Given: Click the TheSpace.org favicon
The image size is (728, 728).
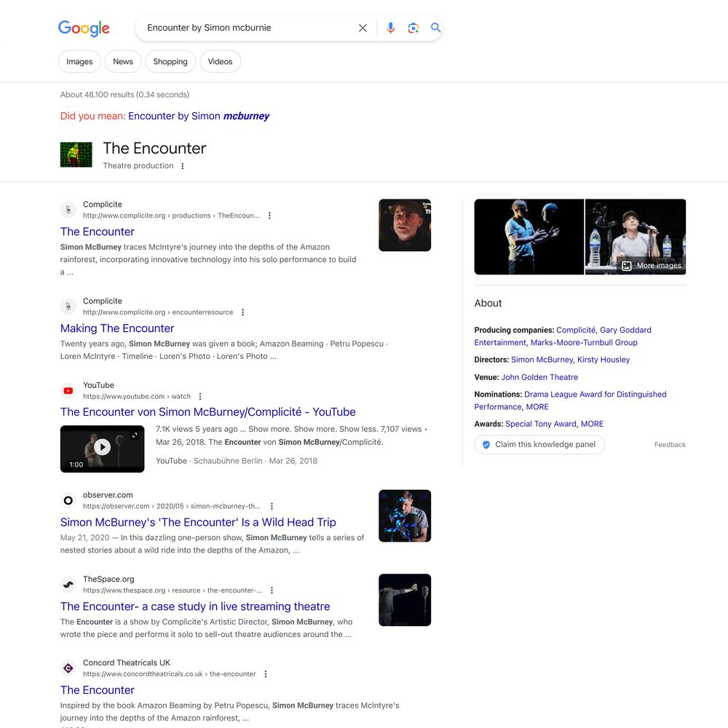Looking at the screenshot, I should (x=68, y=585).
